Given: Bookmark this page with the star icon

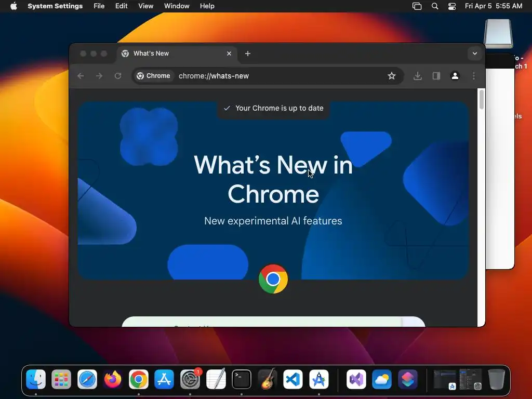Looking at the screenshot, I should coord(392,76).
